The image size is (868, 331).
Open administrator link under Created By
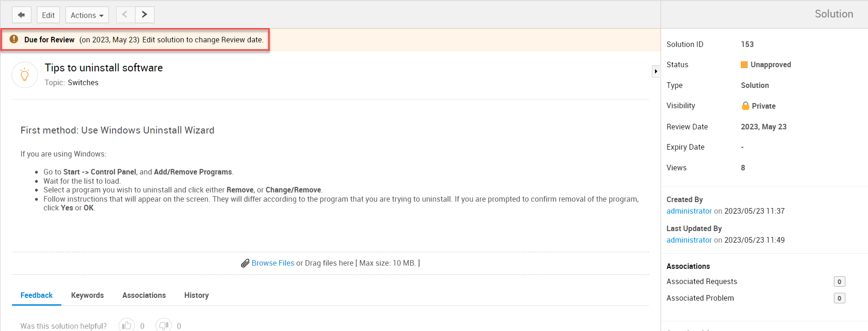click(689, 211)
